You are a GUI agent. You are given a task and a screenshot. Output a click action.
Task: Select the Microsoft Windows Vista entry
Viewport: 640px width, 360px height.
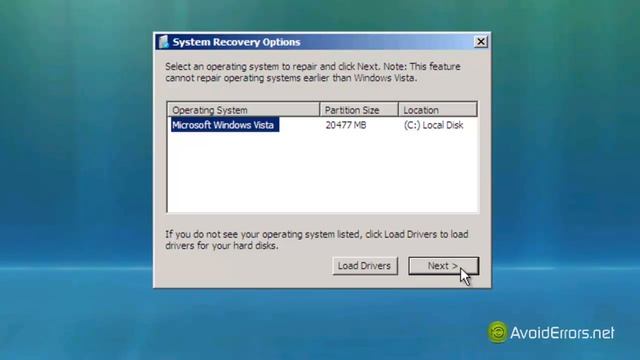(x=225, y=125)
